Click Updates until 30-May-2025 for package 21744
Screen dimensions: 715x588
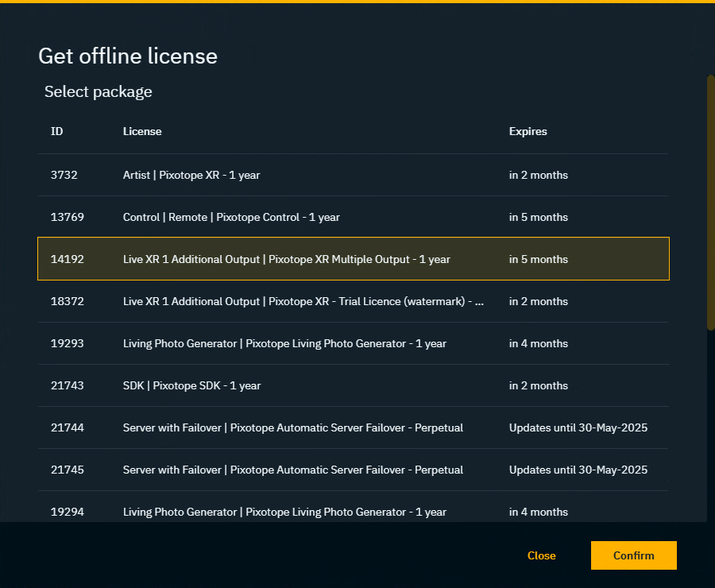click(578, 427)
